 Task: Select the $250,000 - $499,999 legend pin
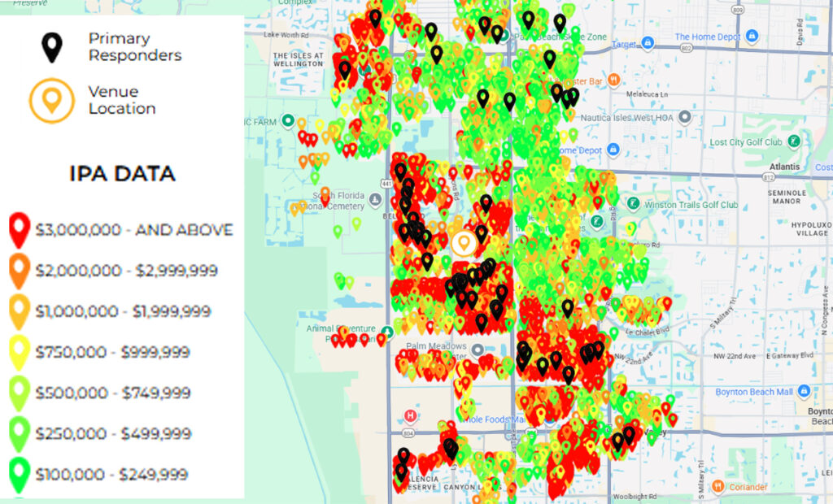point(20,432)
